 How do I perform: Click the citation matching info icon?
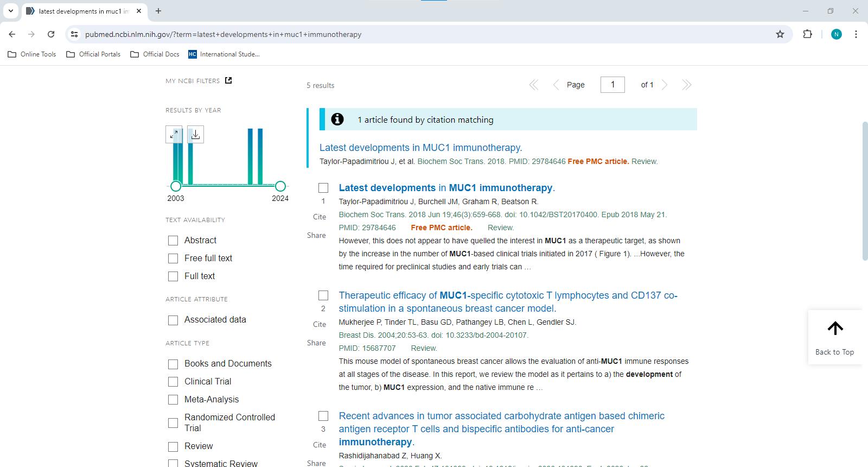coord(337,119)
